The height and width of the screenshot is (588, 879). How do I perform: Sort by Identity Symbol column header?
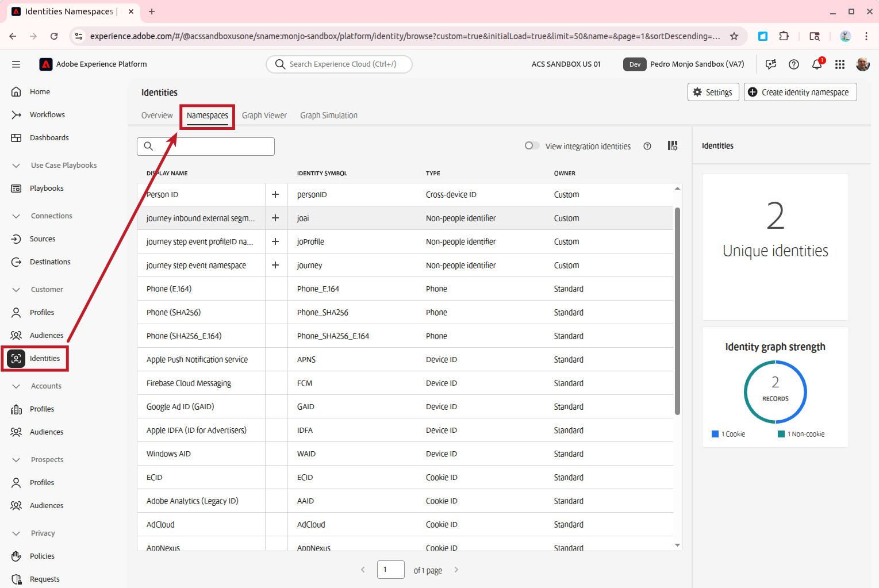click(x=322, y=173)
